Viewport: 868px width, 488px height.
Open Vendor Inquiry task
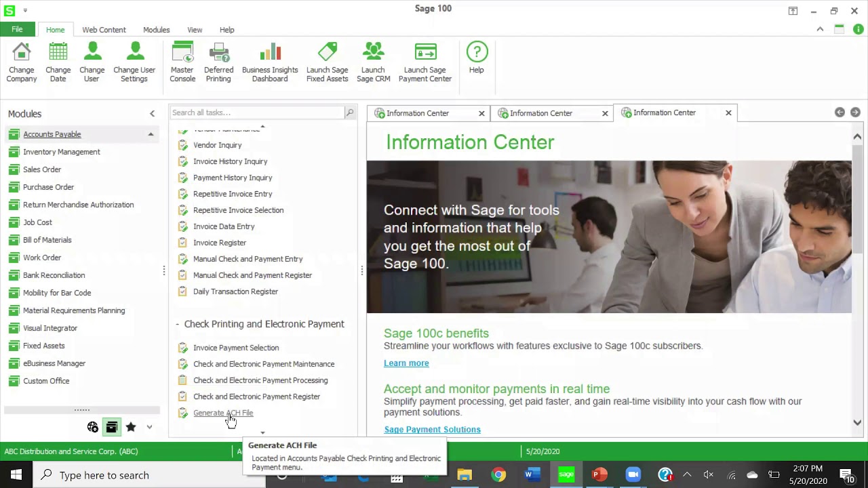[x=217, y=145]
